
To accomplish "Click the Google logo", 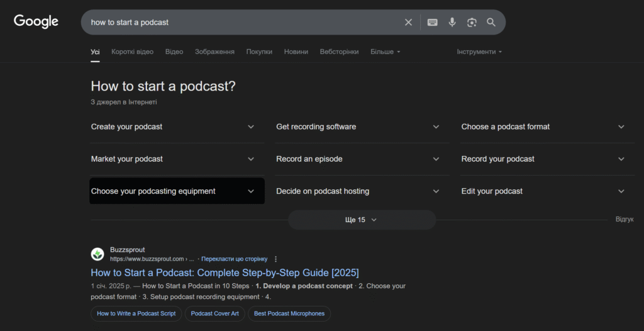I will 36,21.
